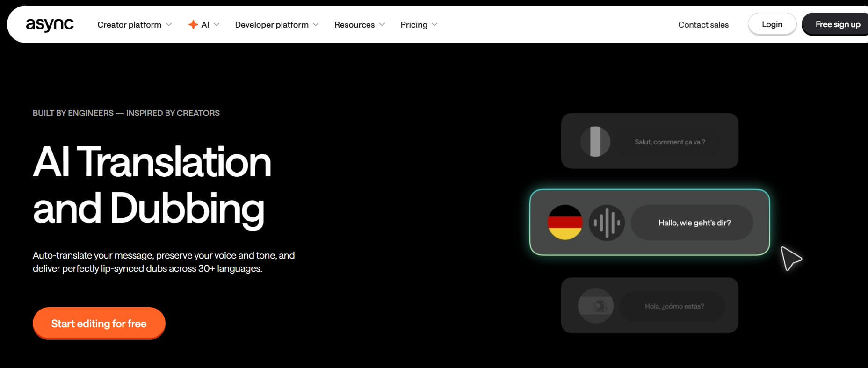This screenshot has width=868, height=368.
Task: Go to Contact sales
Action: coord(703,25)
